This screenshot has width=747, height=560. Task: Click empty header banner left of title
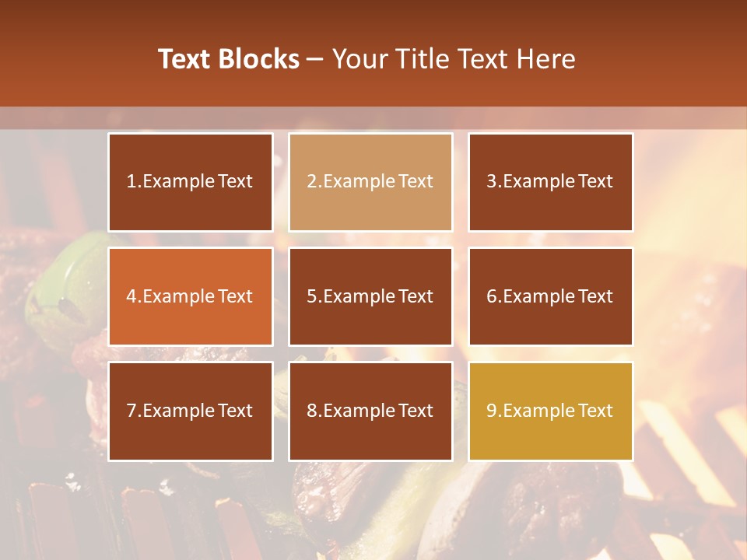coord(70,59)
